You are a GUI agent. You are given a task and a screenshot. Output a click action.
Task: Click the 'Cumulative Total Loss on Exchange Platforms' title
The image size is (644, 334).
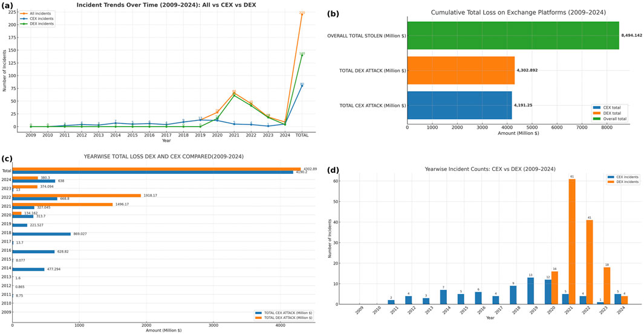point(518,13)
